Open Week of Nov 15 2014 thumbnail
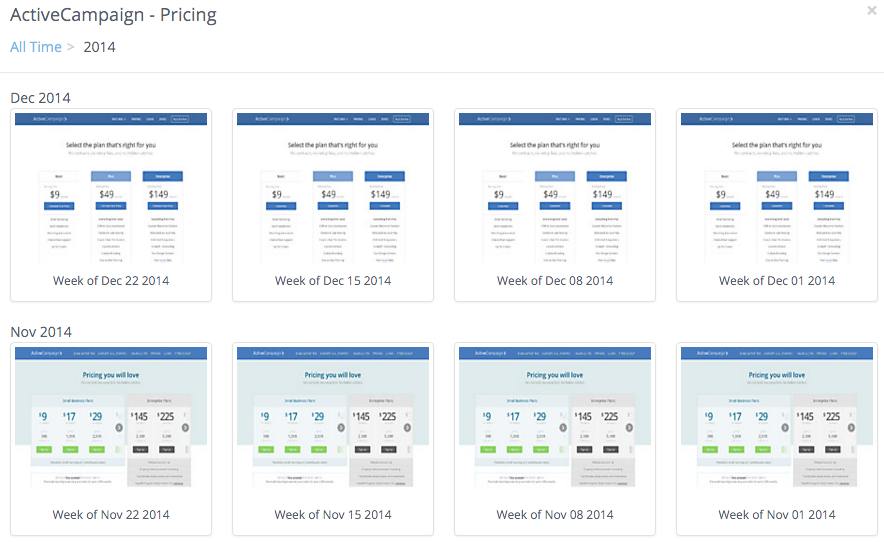884x542 pixels. point(333,416)
